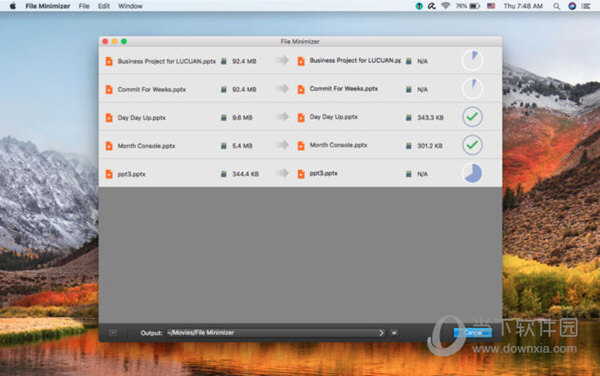Select source name Business Project for LUCUAN.pptx

[x=166, y=61]
